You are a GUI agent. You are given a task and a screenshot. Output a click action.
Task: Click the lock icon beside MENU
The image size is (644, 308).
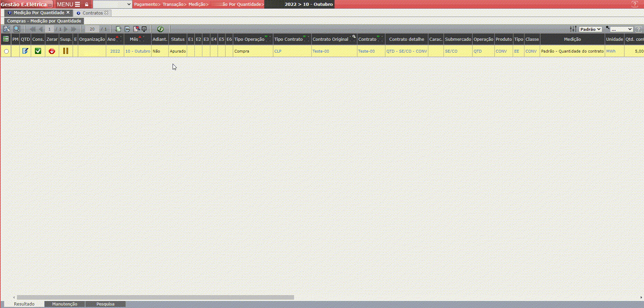click(x=87, y=4)
